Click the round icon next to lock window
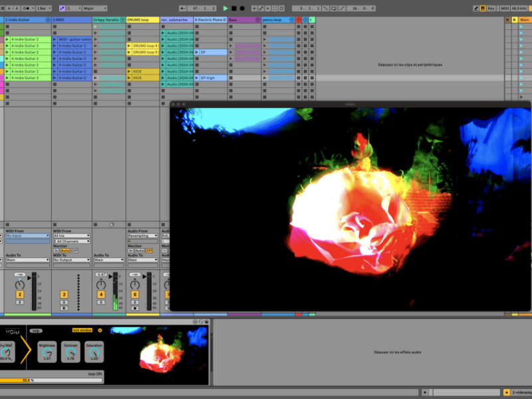The height and width of the screenshot is (399, 532). pyautogui.click(x=100, y=330)
